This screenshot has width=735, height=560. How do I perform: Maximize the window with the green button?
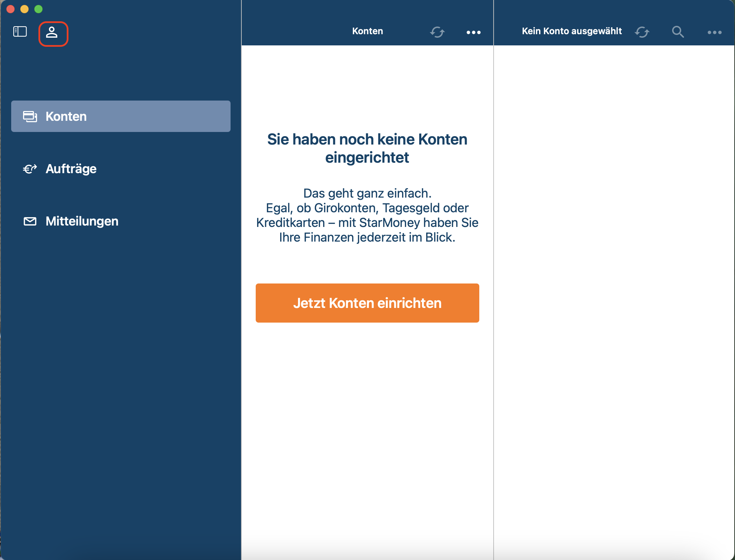(x=38, y=9)
